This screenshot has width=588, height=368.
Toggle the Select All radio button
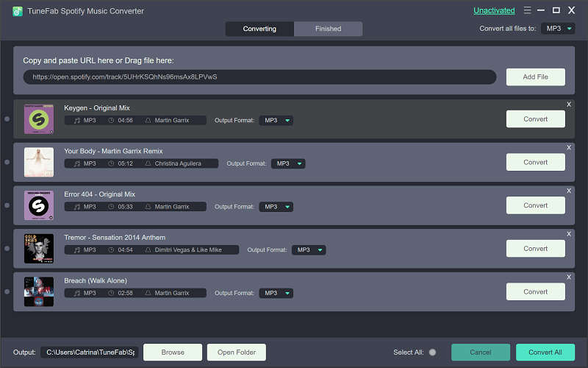click(x=432, y=353)
